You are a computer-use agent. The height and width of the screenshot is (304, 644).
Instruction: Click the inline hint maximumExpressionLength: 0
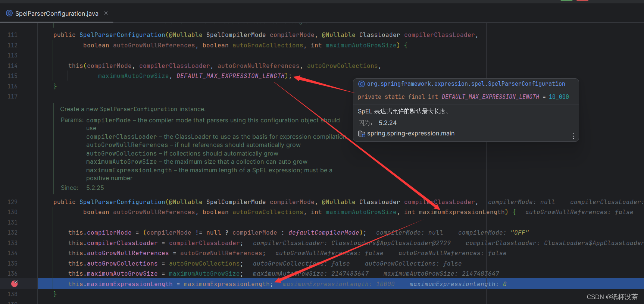[x=458, y=284]
